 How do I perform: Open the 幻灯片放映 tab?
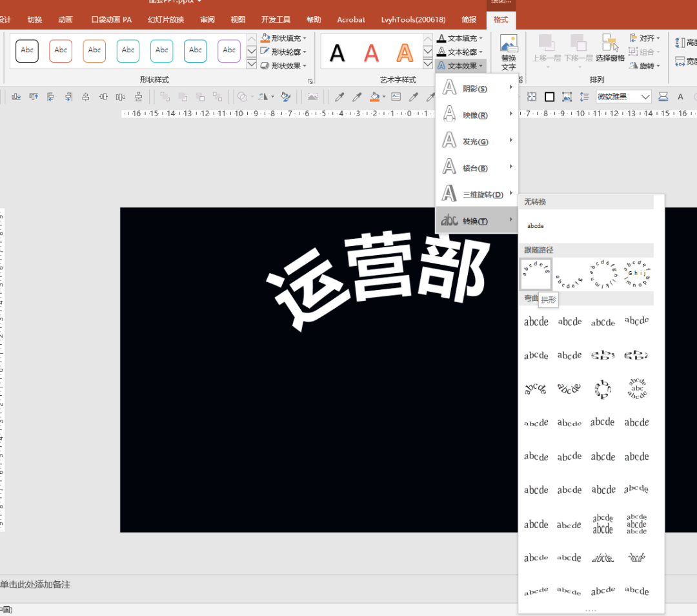point(166,19)
